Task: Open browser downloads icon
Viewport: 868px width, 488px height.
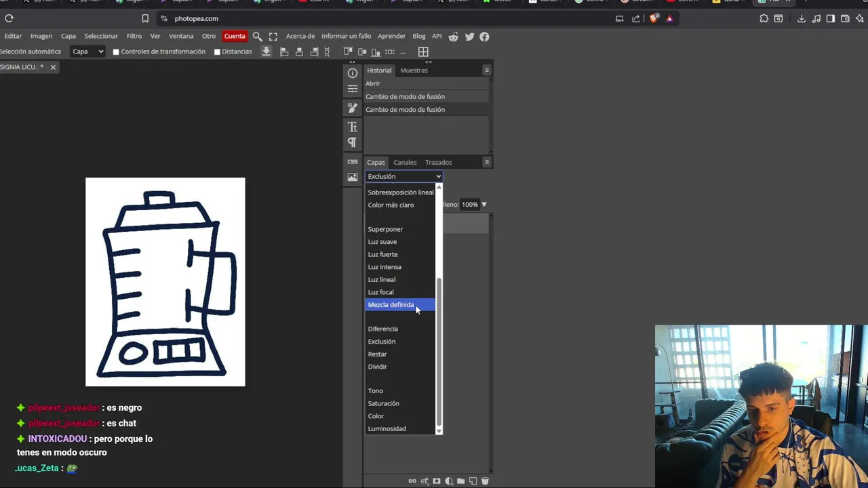Action: (x=801, y=18)
